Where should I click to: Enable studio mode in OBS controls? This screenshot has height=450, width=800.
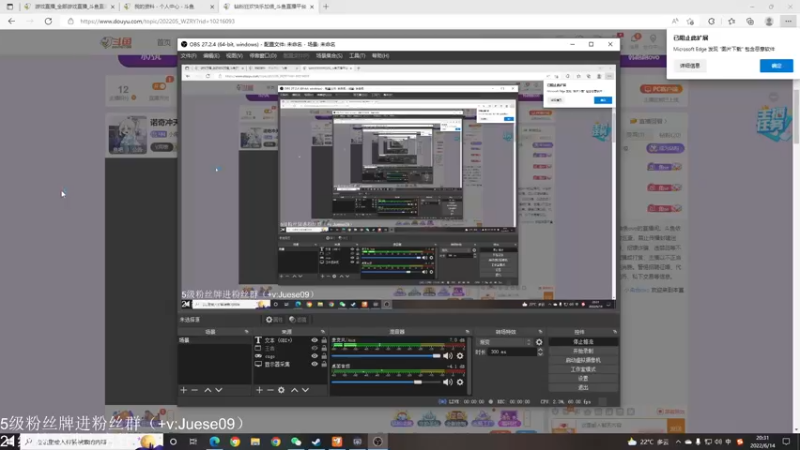pyautogui.click(x=583, y=369)
